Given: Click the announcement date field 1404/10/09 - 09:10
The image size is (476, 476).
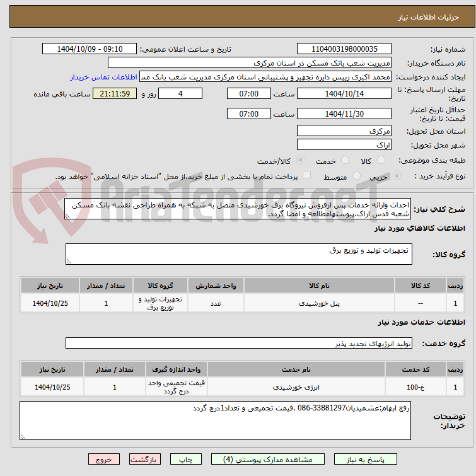Looking at the screenshot, I should click(90, 49).
